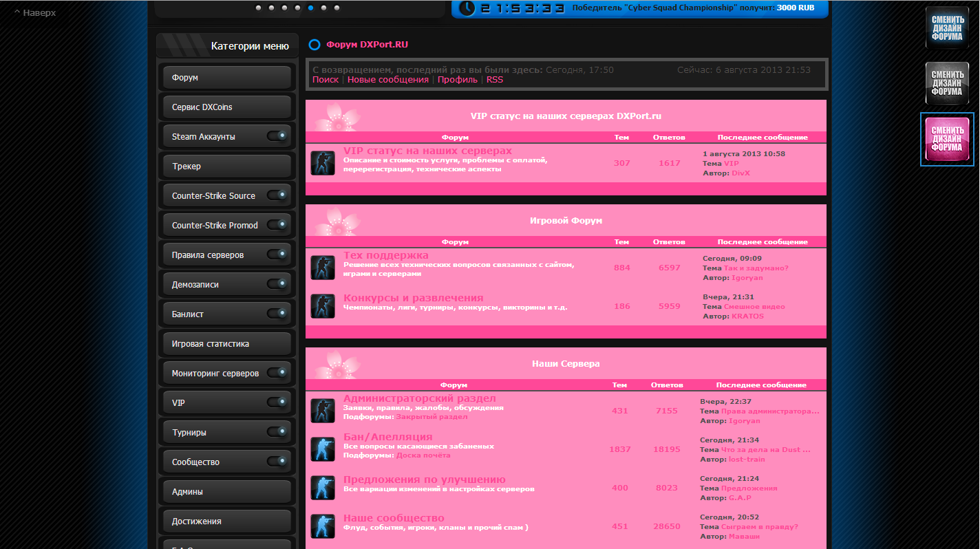Click the Игровой Форум category header
Screen dimensions: 980x549
pos(566,221)
